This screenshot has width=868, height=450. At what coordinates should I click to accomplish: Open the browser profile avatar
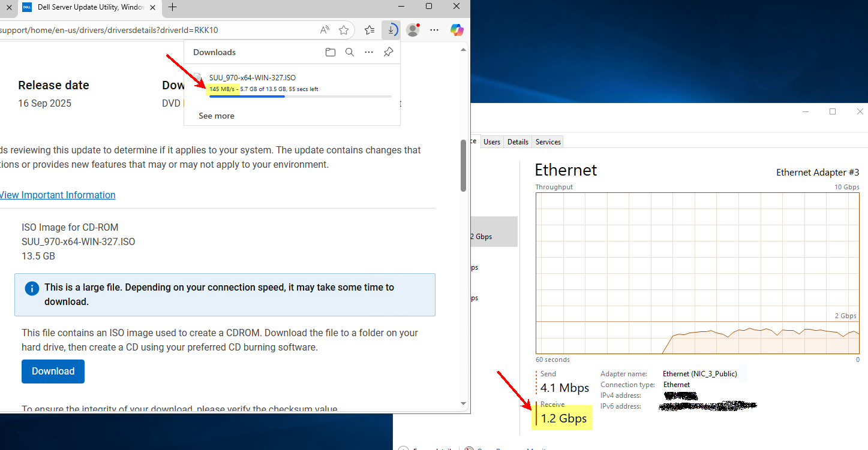[413, 30]
